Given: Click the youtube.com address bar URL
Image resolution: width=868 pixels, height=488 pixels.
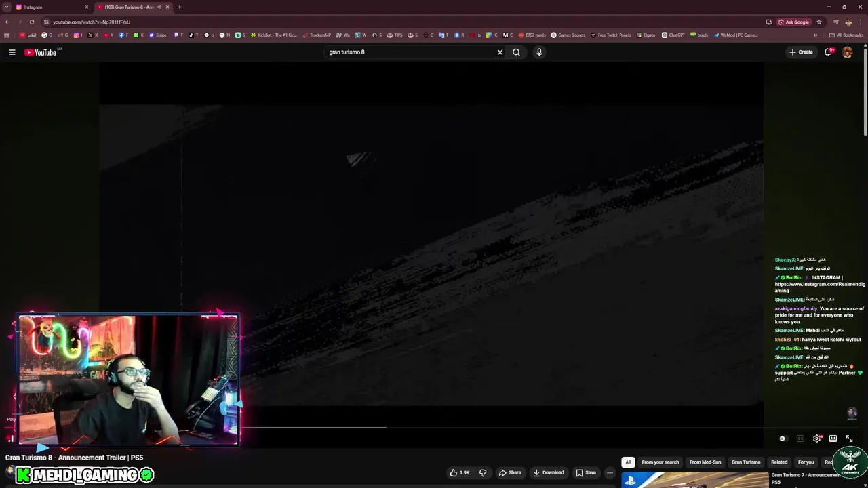Looking at the screenshot, I should click(92, 22).
